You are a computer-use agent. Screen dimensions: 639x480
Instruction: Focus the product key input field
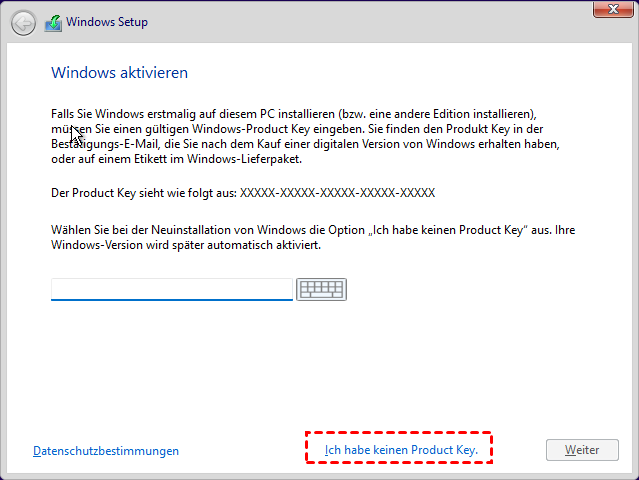pos(172,289)
